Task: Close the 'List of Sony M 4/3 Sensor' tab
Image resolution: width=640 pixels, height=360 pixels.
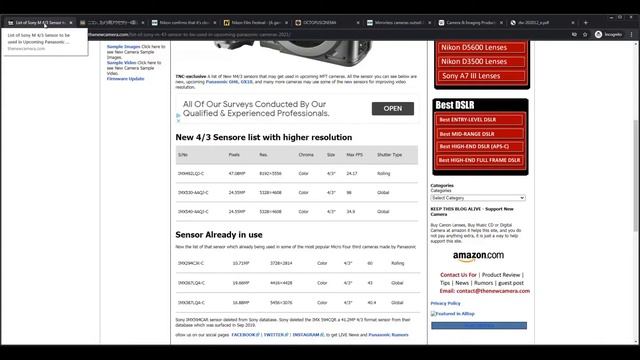Action: [x=71, y=23]
